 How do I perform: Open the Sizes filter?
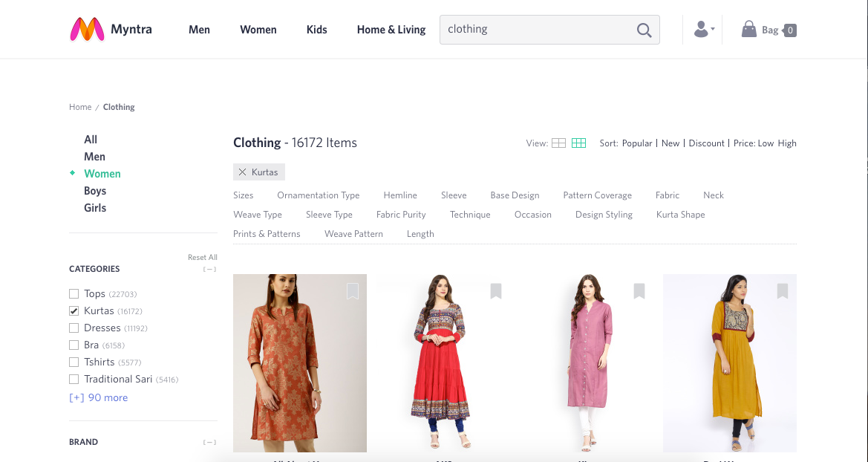pyautogui.click(x=244, y=195)
